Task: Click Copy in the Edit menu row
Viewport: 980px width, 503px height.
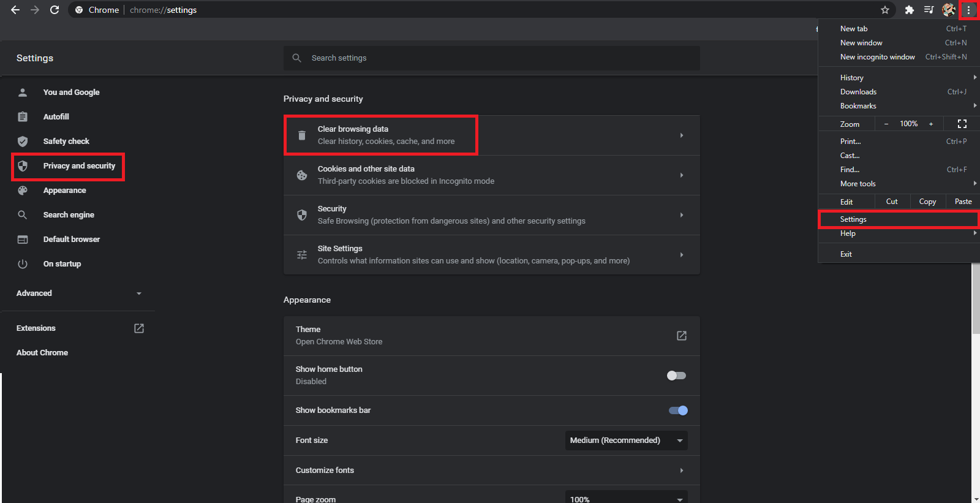Action: click(x=928, y=202)
